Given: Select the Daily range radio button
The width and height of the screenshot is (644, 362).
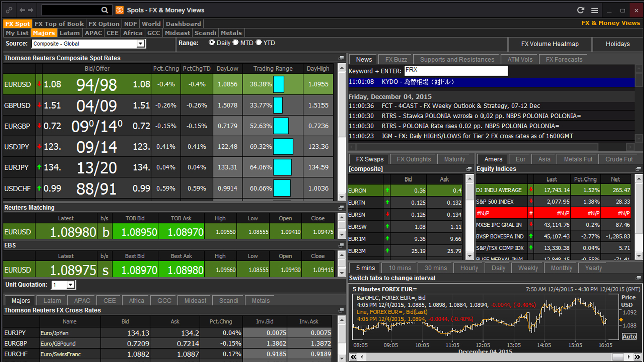Looking at the screenshot, I should pyautogui.click(x=212, y=43).
